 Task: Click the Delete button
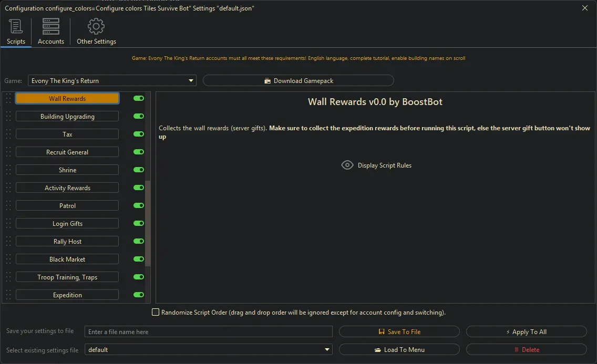point(526,349)
